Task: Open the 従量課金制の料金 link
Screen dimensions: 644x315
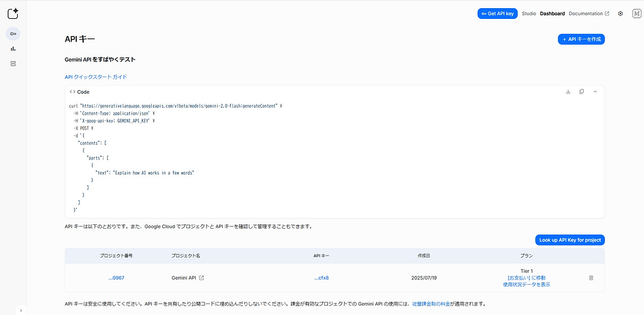Action: coord(431,305)
